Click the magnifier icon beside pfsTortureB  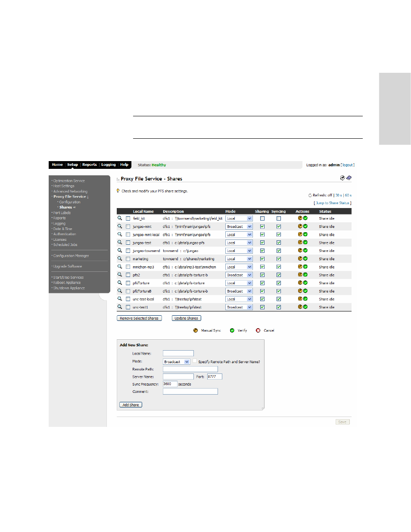tap(120, 291)
